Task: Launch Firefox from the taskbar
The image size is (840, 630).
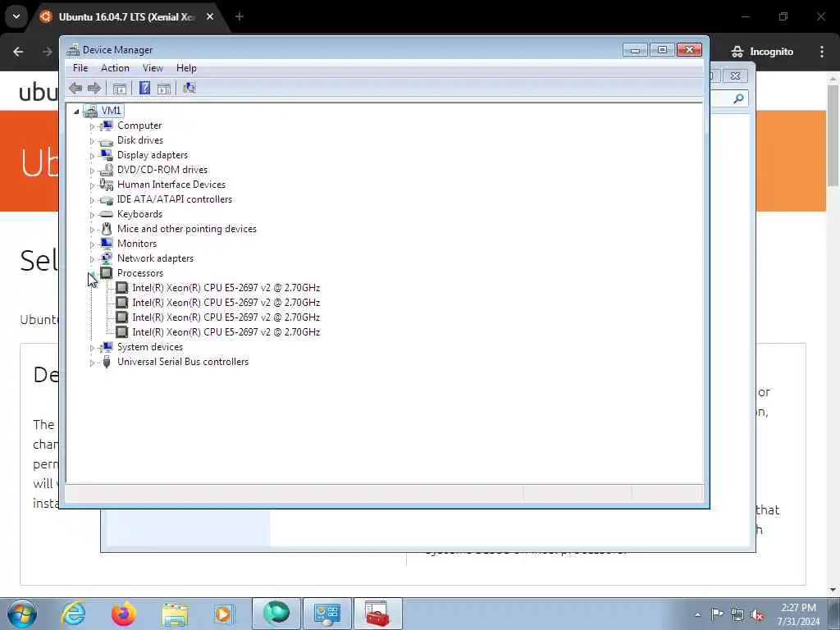Action: [x=124, y=614]
